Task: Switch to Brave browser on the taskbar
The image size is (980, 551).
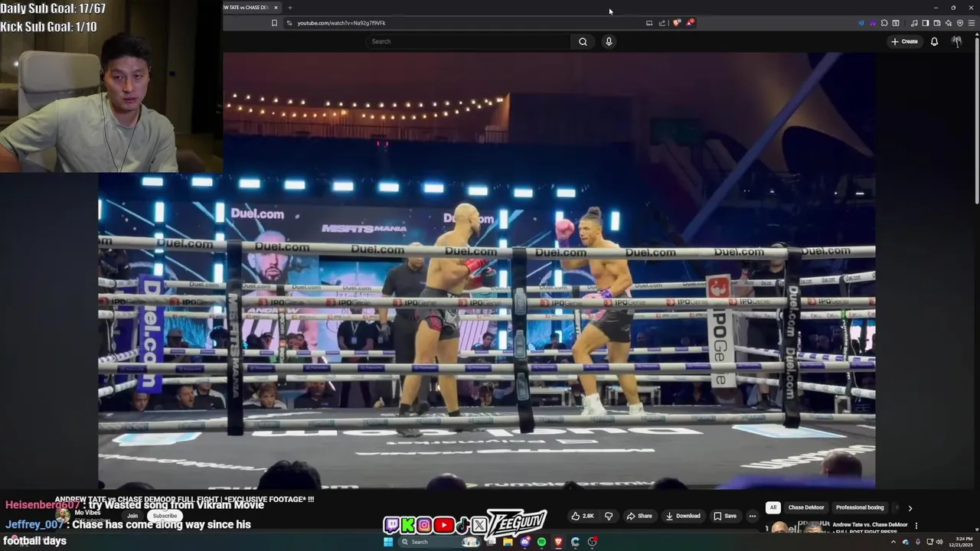Action: point(558,542)
